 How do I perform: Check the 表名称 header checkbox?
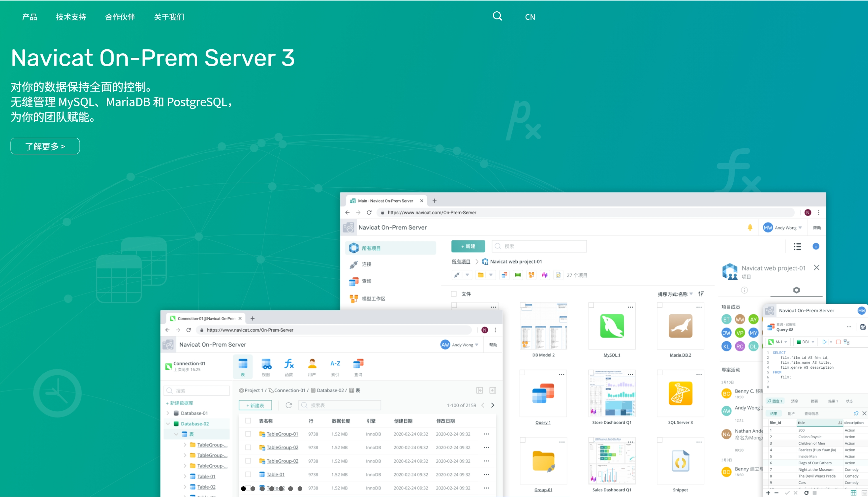click(x=248, y=421)
